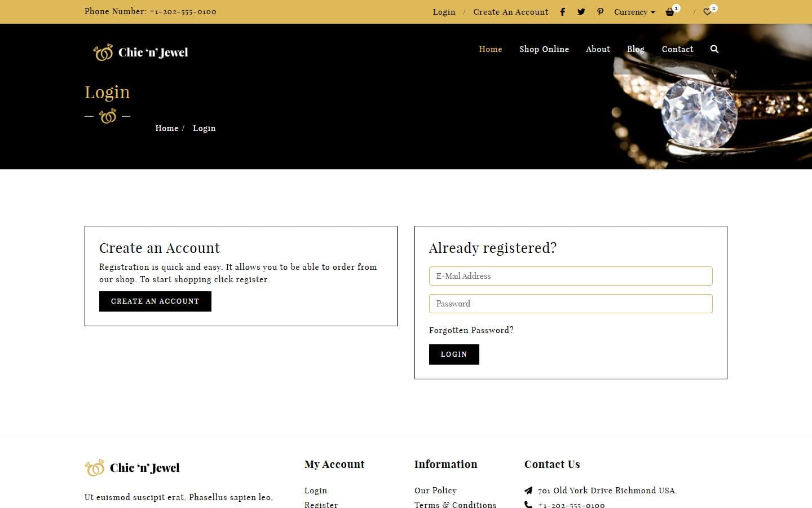Click the search magnifier icon
This screenshot has height=508, width=812.
pyautogui.click(x=714, y=49)
